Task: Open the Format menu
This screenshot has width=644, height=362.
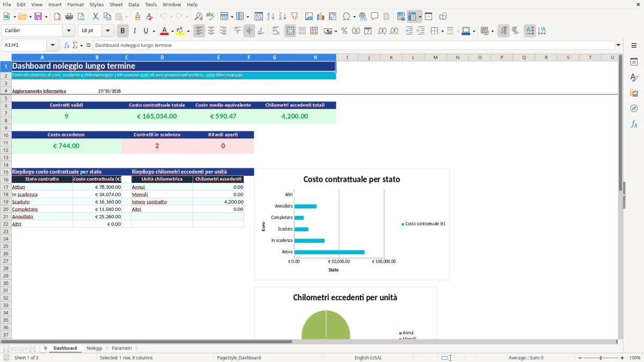Action: pyautogui.click(x=76, y=4)
